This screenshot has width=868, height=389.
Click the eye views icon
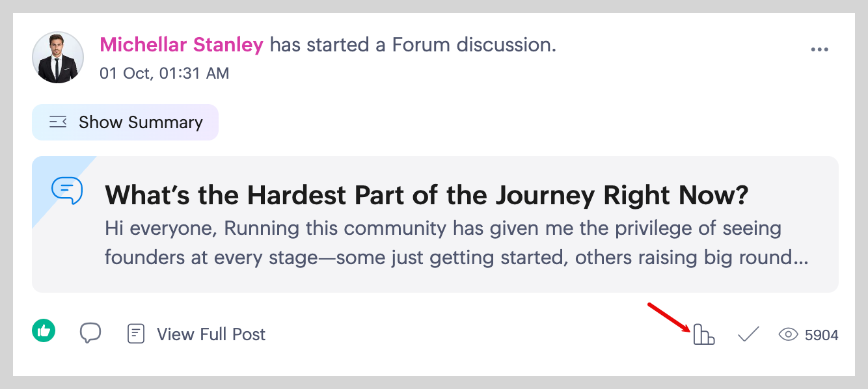788,335
